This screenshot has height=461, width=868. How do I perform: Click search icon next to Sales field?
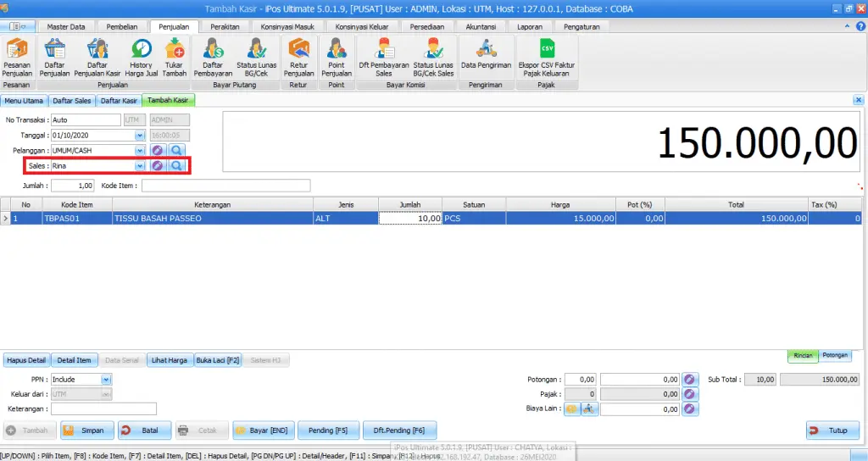pos(176,165)
